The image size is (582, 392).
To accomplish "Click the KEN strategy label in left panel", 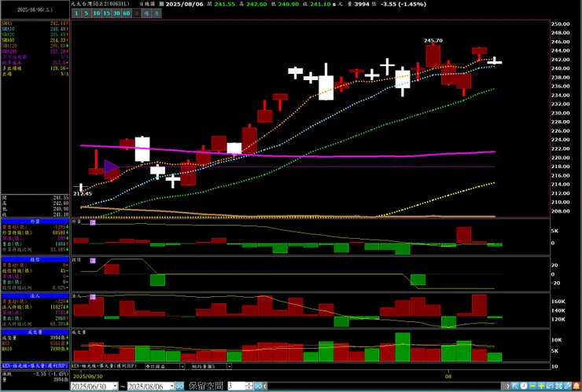I will [x=35, y=366].
